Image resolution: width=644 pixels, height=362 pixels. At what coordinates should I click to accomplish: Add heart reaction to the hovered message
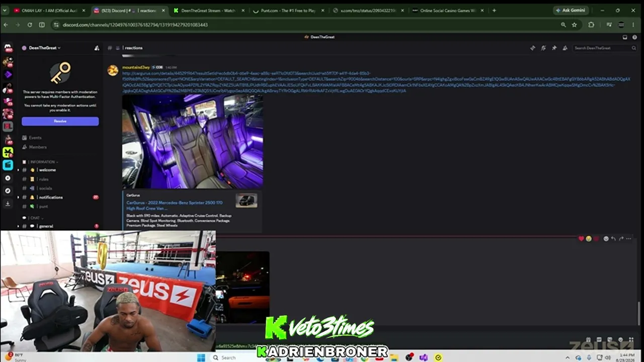click(x=582, y=239)
